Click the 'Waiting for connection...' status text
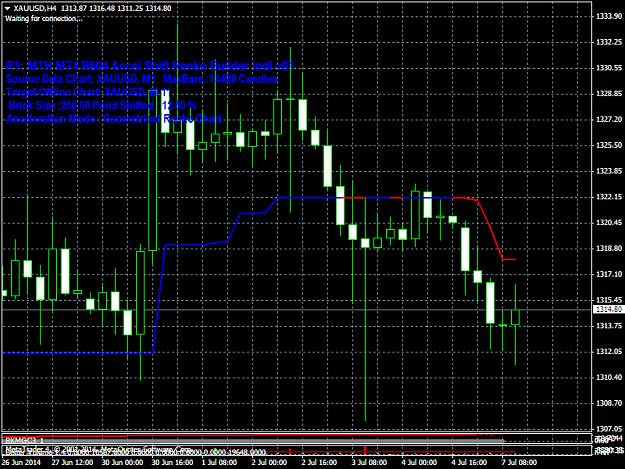Viewport: 625px width, 469px height. [44, 19]
